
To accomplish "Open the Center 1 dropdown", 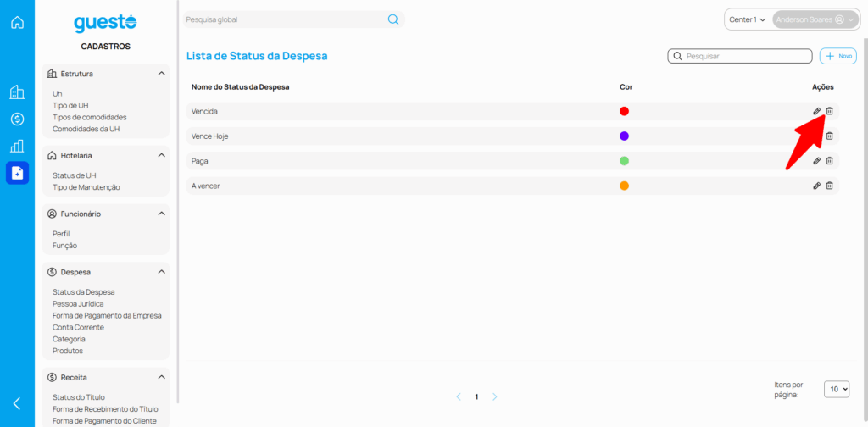I will (x=747, y=19).
